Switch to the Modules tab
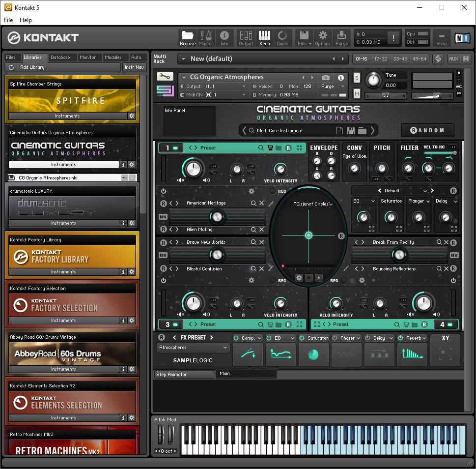The height and width of the screenshot is (469, 476). [x=113, y=58]
